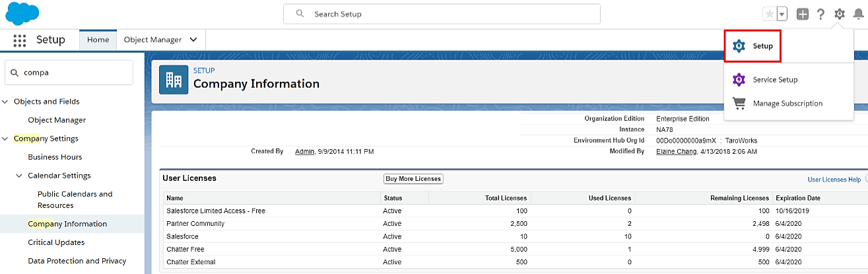868x274 pixels.
Task: Click the Salesforce cloud logo
Action: [x=22, y=13]
